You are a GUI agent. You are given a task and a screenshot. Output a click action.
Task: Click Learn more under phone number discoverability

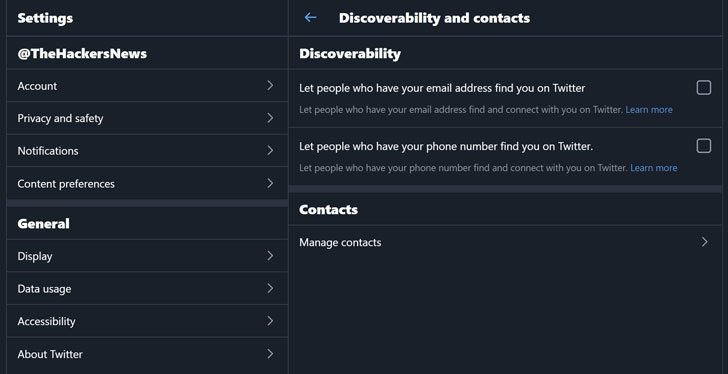coord(653,168)
